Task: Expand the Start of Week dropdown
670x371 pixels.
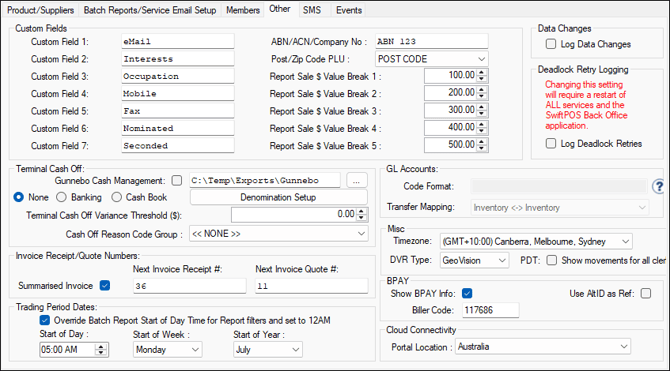Action: coord(195,350)
